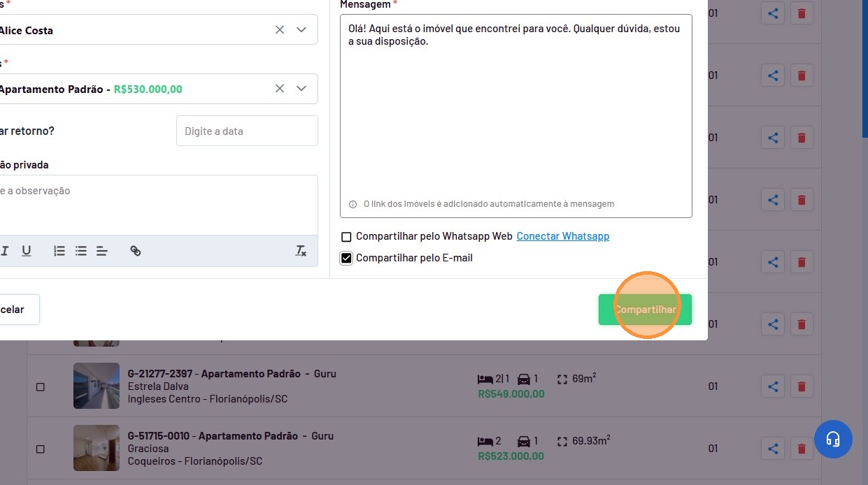868x485 pixels.
Task: Clear text formatting in the editor
Action: [301, 251]
